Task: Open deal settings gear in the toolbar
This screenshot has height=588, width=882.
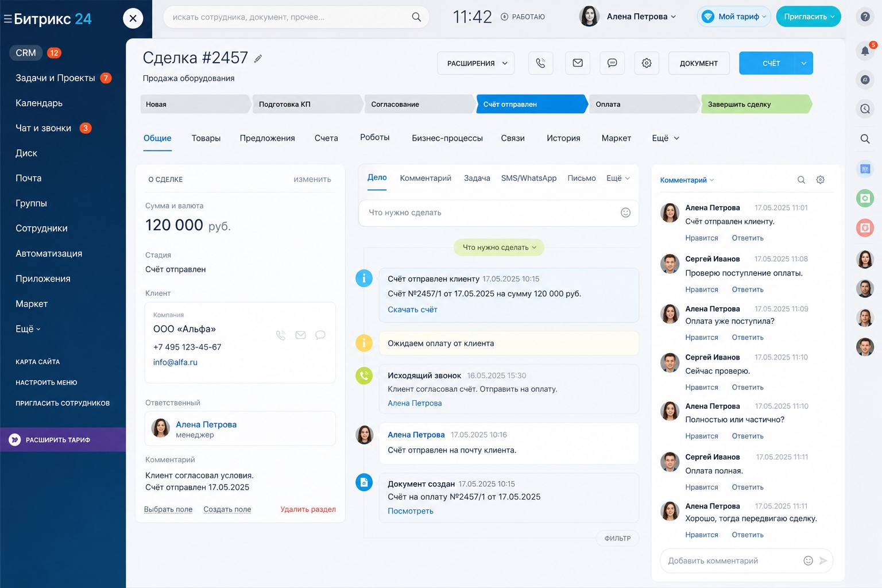Action: click(x=647, y=63)
